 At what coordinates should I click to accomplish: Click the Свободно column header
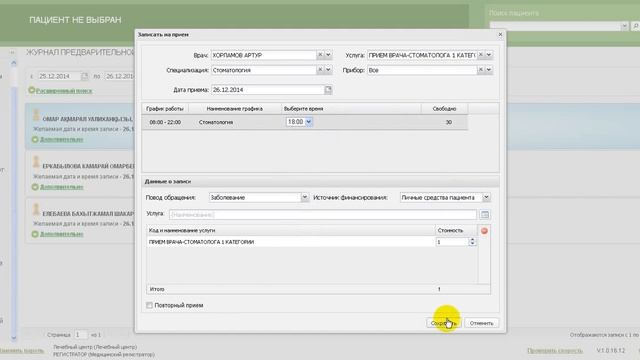444,109
